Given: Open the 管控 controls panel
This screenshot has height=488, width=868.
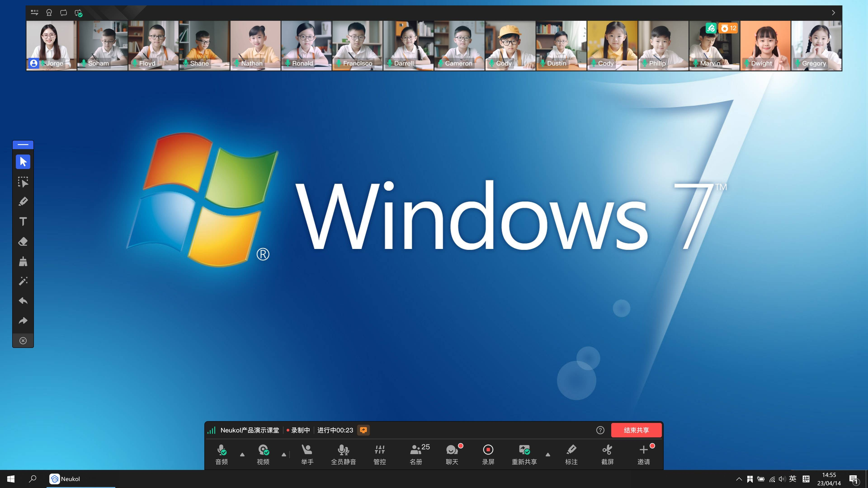Looking at the screenshot, I should pyautogui.click(x=380, y=454).
